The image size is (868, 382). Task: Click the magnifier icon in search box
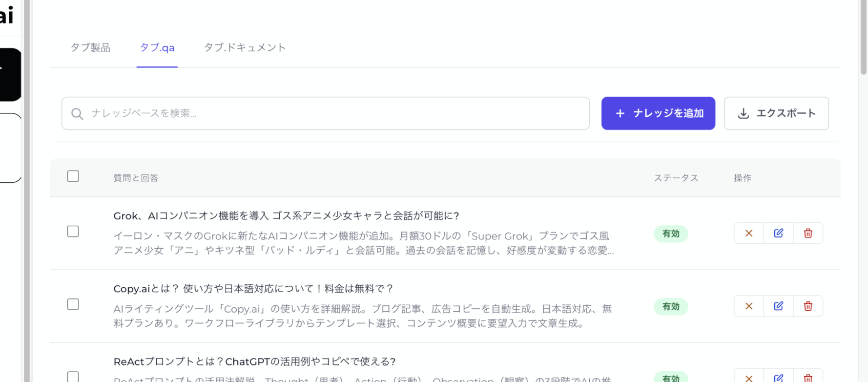[77, 114]
